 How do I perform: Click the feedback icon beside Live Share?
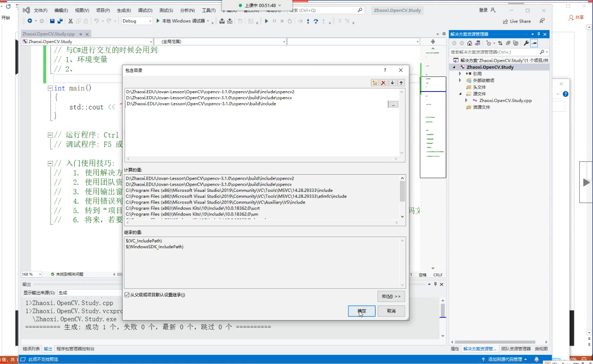pyautogui.click(x=542, y=21)
